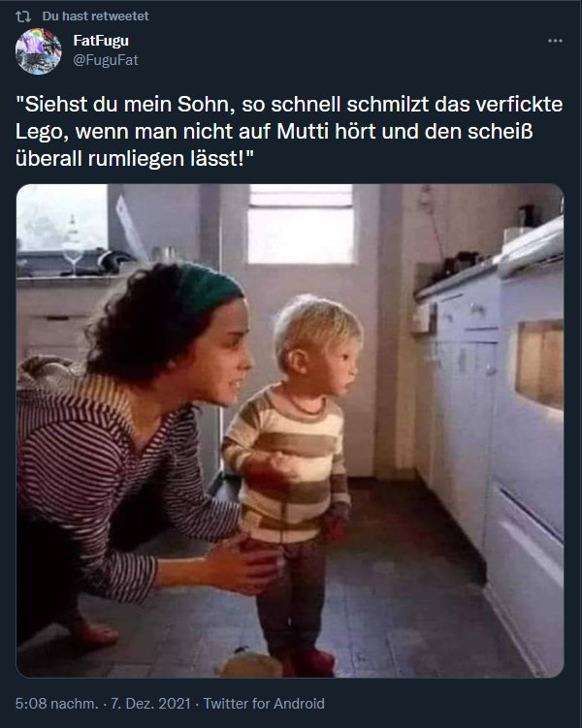Open the three-dot more options menu
The image size is (582, 728).
pyautogui.click(x=555, y=41)
